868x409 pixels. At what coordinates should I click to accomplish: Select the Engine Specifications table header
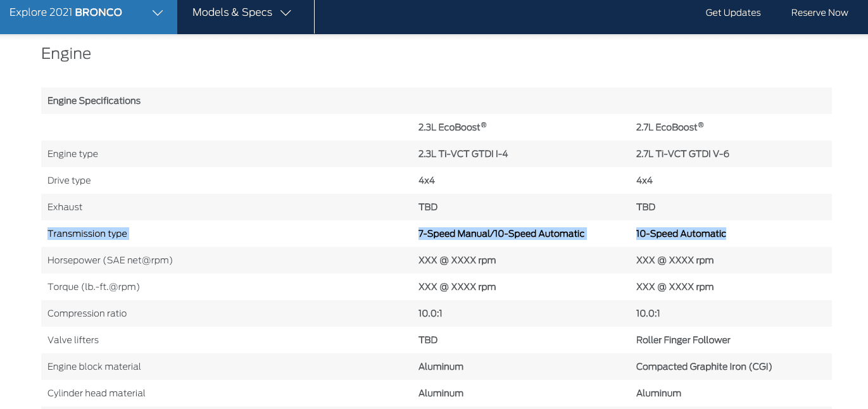tap(94, 101)
